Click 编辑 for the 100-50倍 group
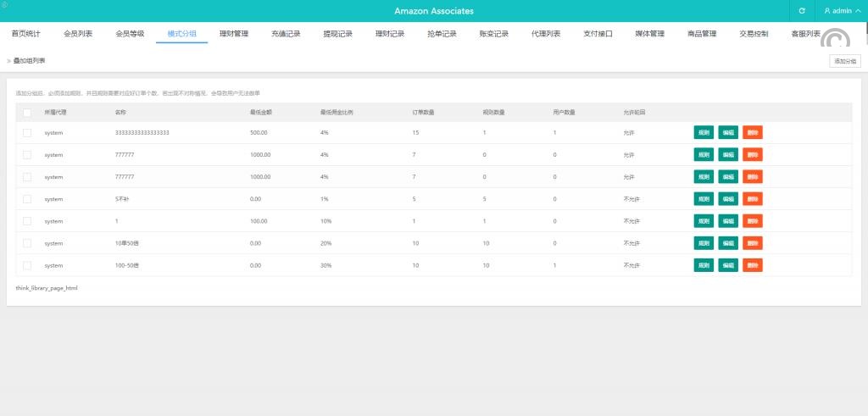Image resolution: width=868 pixels, height=416 pixels. 728,265
